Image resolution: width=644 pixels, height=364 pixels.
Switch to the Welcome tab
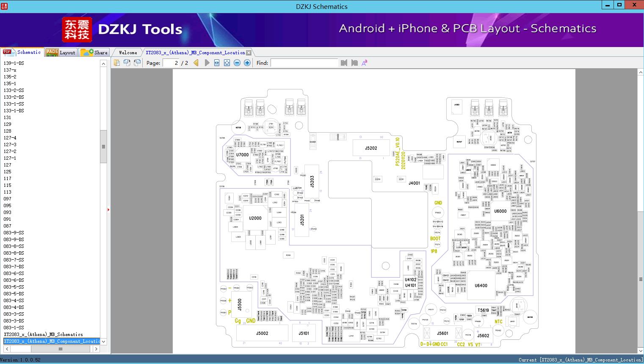point(128,53)
